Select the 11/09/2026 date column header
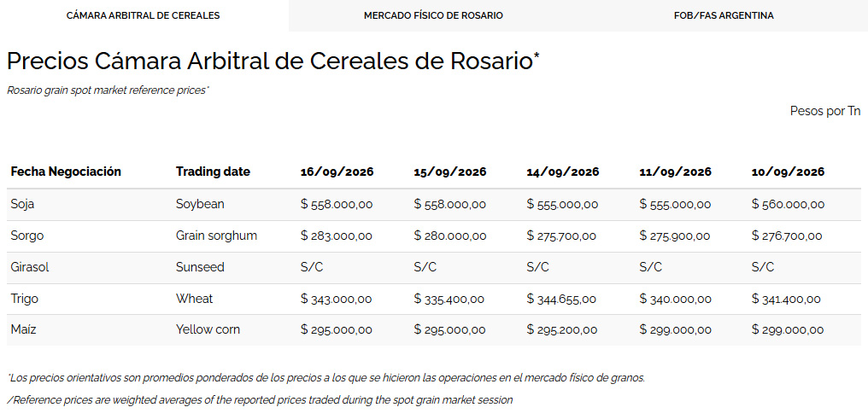The width and height of the screenshot is (868, 419). click(676, 172)
